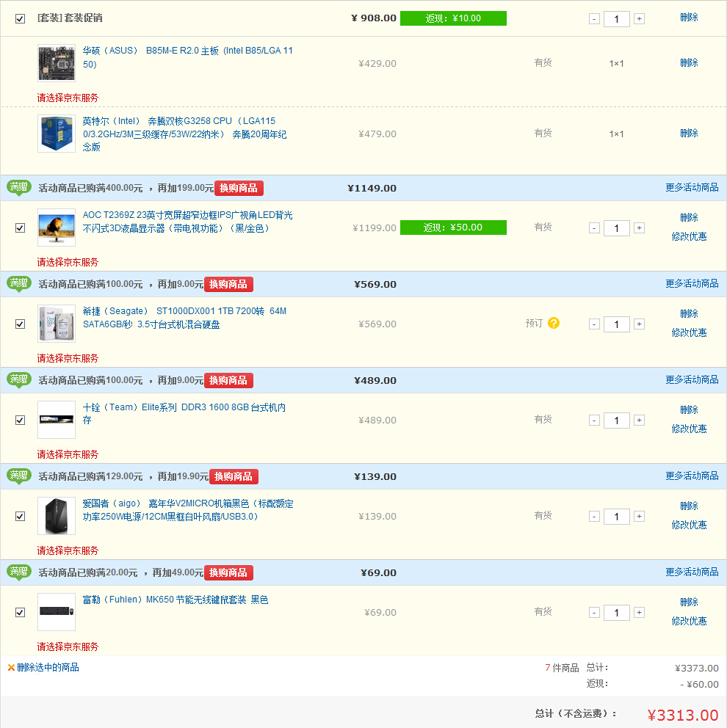
Task: Click the 满赠 badge on the ¥69.00 promotion row
Action: (x=19, y=572)
